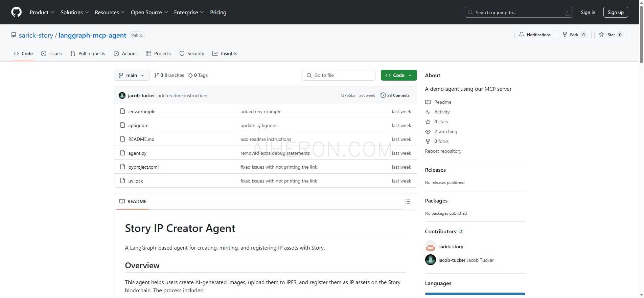Switch to the Security tab
644x298 pixels.
[192, 54]
